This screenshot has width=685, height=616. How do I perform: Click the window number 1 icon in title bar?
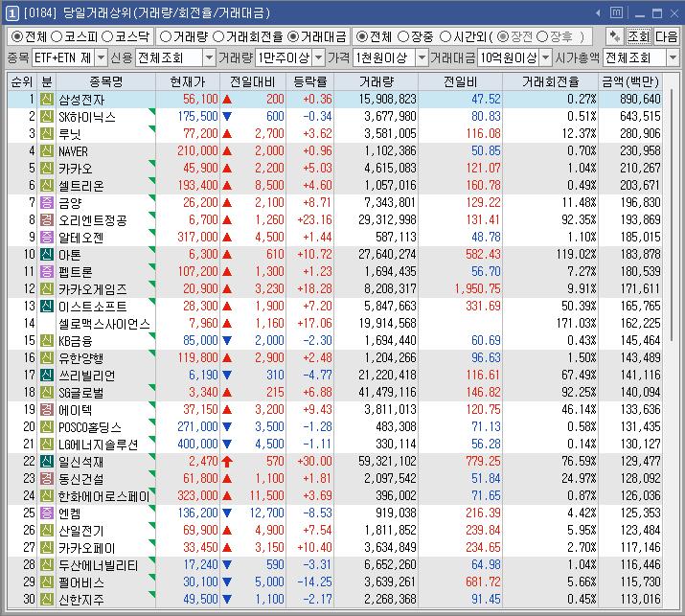tap(11, 13)
